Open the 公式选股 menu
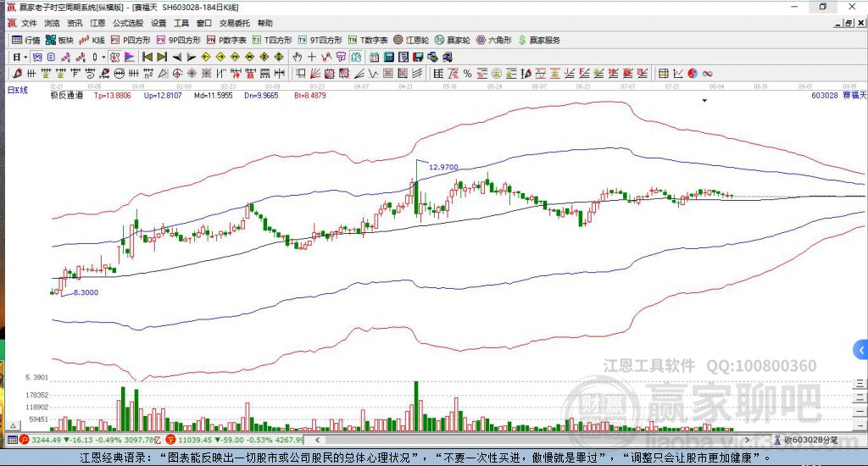Image resolution: width=868 pixels, height=466 pixels. tap(128, 23)
